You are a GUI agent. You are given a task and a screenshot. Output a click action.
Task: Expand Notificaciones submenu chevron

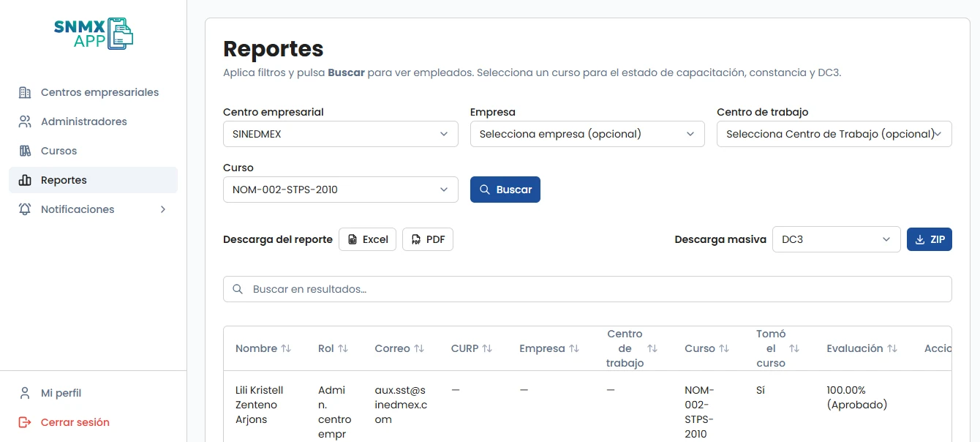[x=163, y=209]
